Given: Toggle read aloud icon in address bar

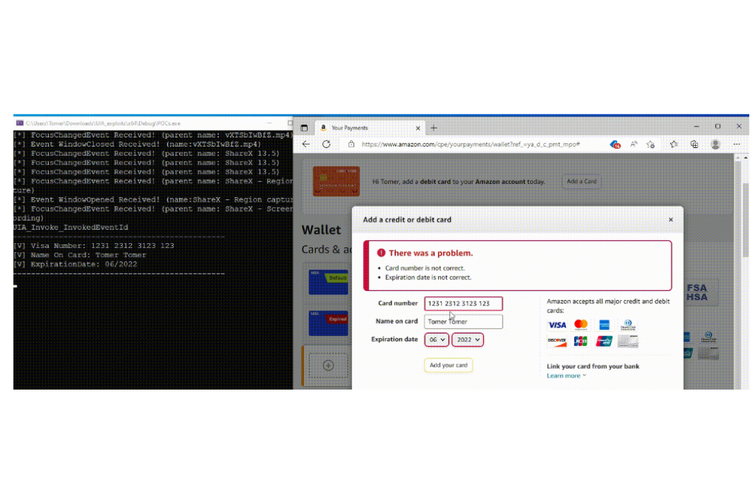Looking at the screenshot, I should pos(633,144).
